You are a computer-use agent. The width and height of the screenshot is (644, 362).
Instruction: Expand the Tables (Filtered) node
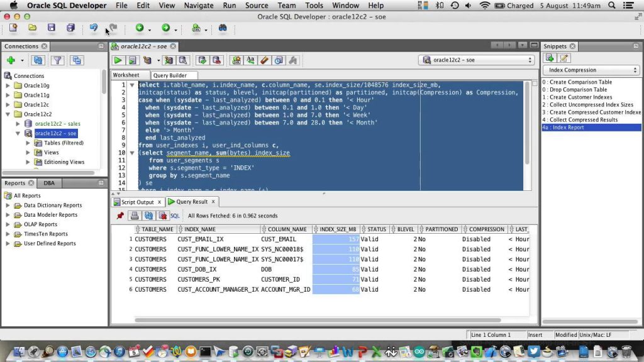28,143
